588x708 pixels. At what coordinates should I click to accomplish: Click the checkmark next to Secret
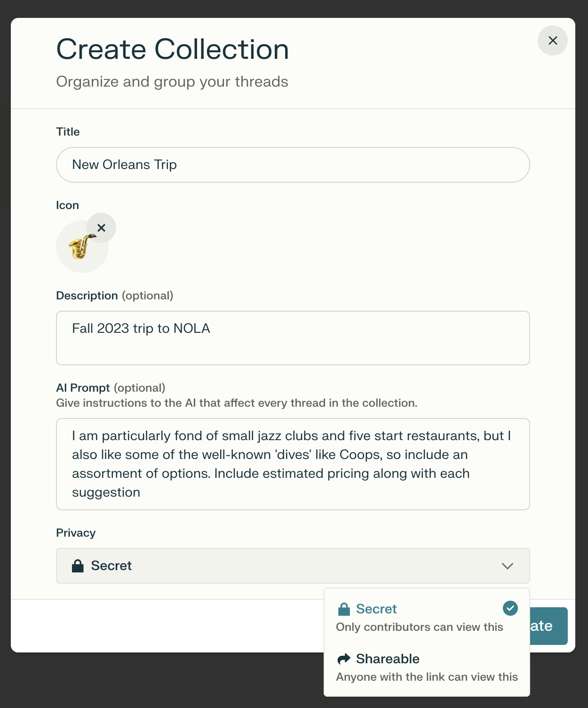[x=510, y=608]
